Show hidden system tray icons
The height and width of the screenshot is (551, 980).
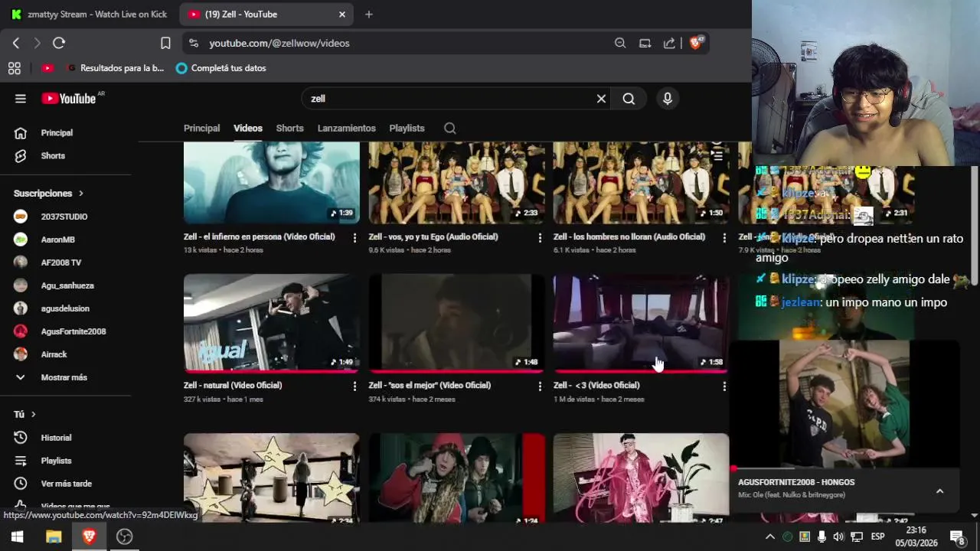pos(770,536)
